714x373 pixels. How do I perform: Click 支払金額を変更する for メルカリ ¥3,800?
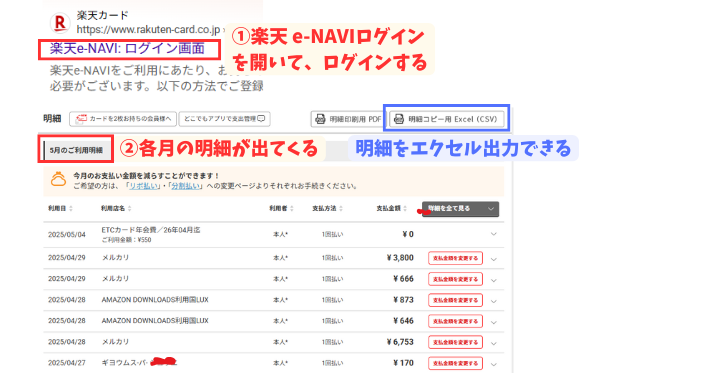[x=455, y=258]
